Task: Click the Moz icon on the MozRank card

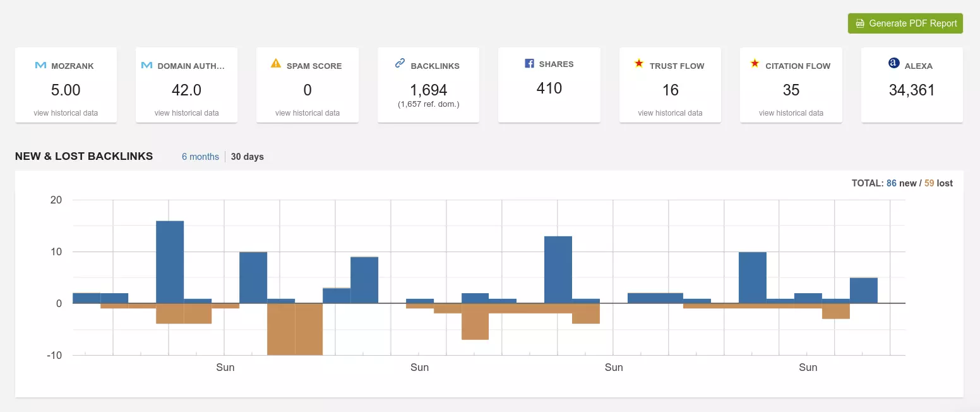Action: pos(40,65)
